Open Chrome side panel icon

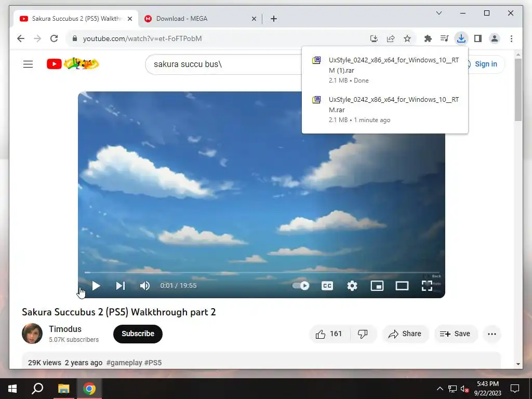[478, 38]
